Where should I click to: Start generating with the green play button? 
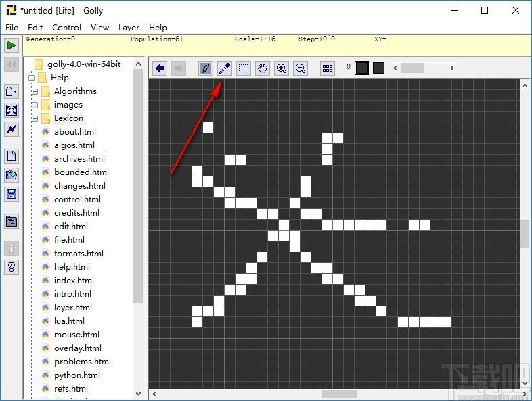[12, 45]
